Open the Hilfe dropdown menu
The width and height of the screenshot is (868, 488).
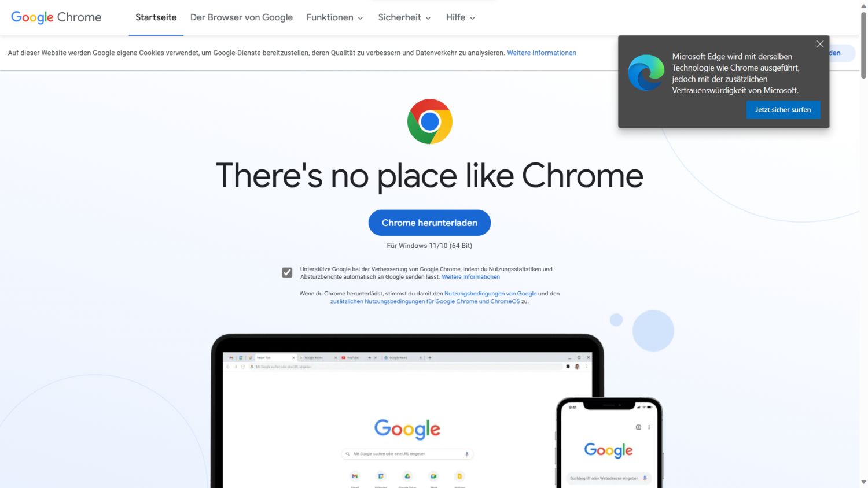coord(460,17)
